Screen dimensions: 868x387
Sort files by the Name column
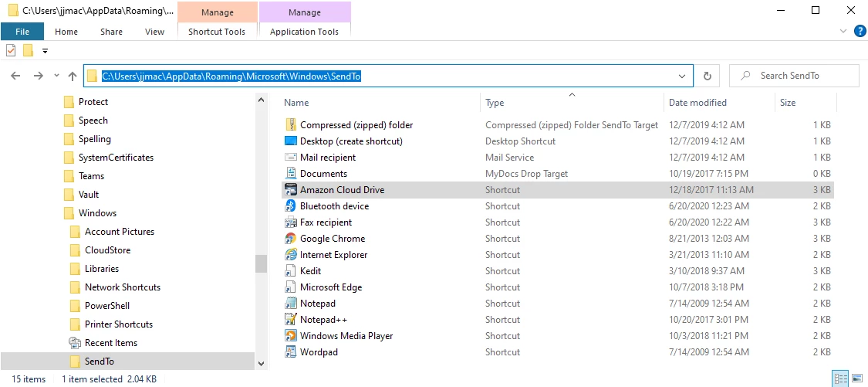[296, 103]
